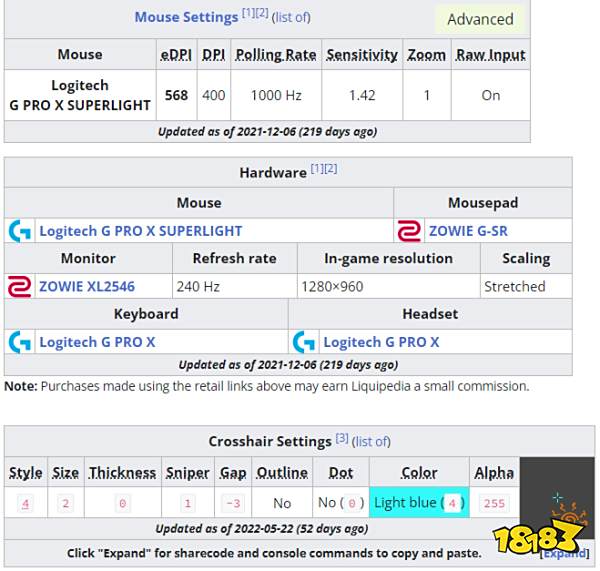Open the ZOWIE G-SR mousepad link
Viewport: 600px width, 571px height.
click(468, 231)
